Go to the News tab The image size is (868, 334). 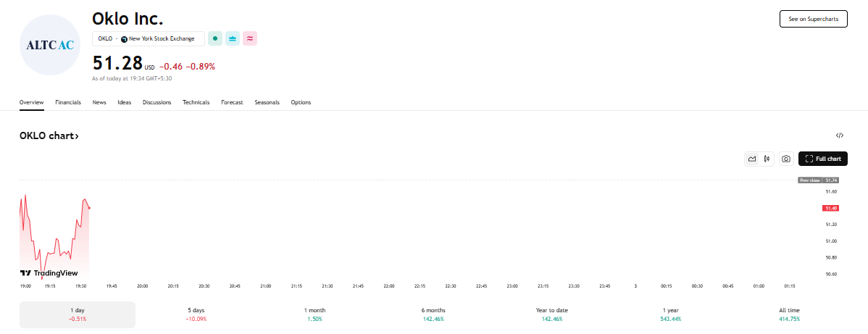click(x=99, y=102)
